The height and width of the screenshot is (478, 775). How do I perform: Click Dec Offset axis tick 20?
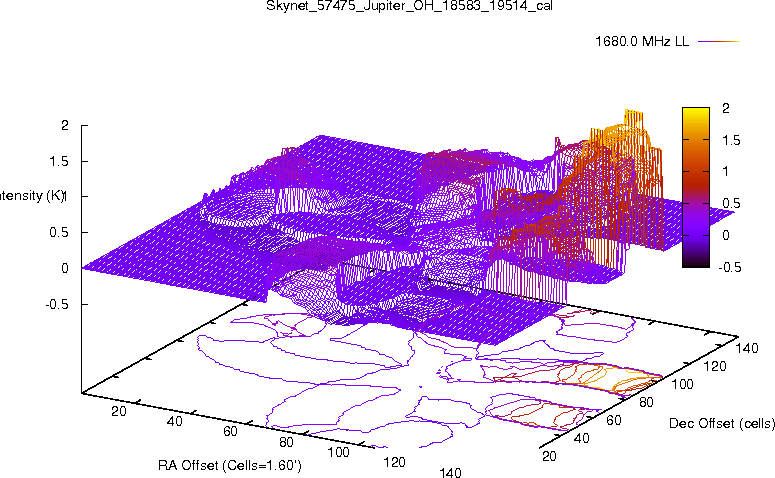(549, 456)
